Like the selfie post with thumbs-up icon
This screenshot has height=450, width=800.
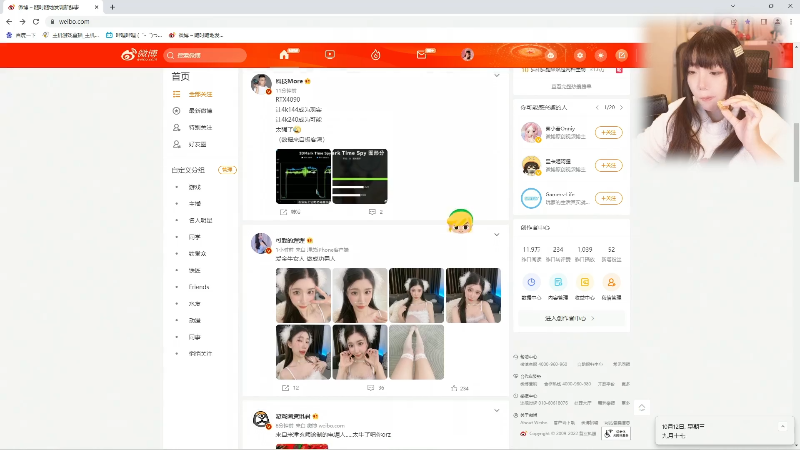(454, 388)
